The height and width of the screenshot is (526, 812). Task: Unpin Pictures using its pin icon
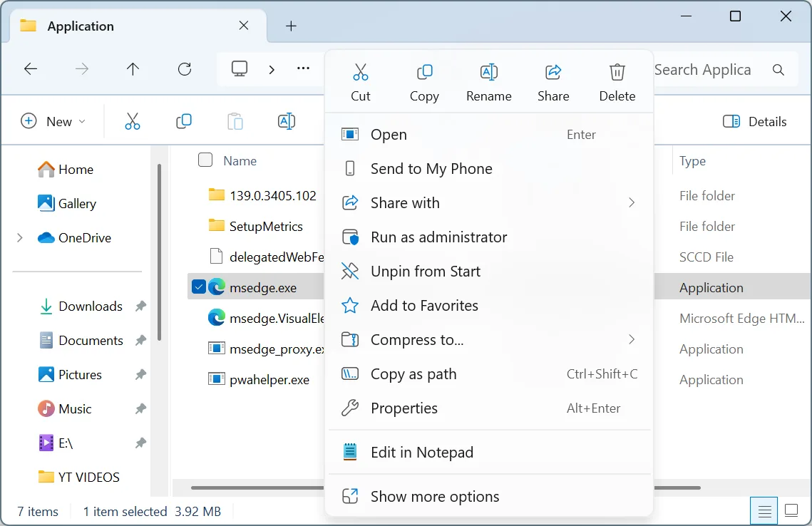[x=140, y=374]
